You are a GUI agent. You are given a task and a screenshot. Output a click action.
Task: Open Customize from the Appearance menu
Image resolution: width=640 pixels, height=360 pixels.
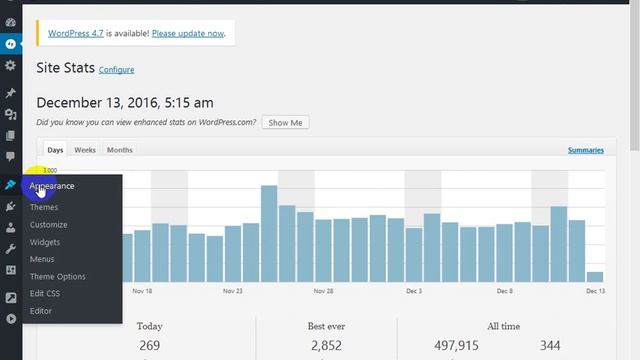[49, 224]
